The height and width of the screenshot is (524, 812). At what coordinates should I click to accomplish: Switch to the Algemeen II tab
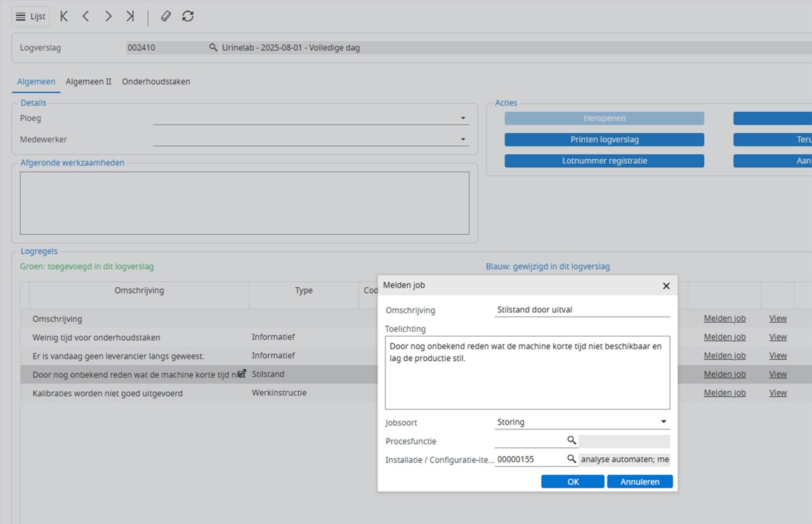(x=89, y=81)
